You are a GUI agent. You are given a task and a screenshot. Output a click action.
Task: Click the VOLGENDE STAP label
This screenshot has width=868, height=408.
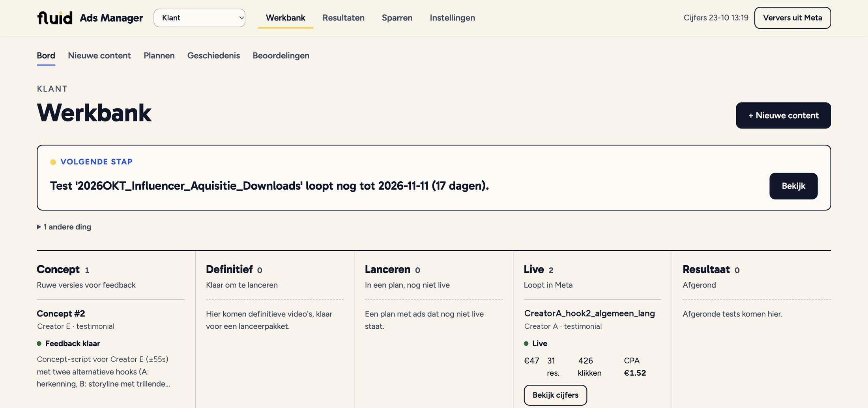tap(96, 162)
